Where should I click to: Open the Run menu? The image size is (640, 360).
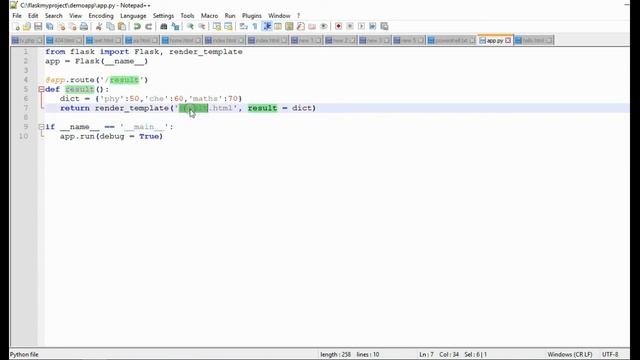click(230, 16)
